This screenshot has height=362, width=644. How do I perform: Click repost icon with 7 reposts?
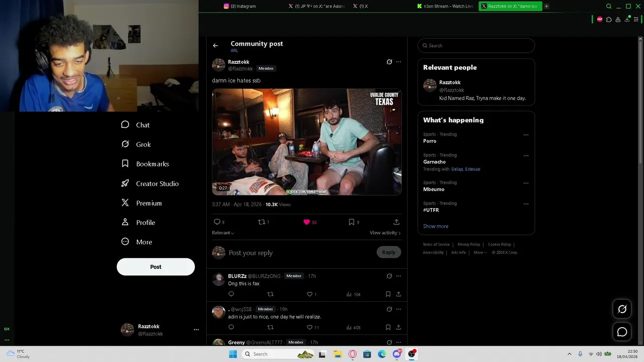[264, 222]
